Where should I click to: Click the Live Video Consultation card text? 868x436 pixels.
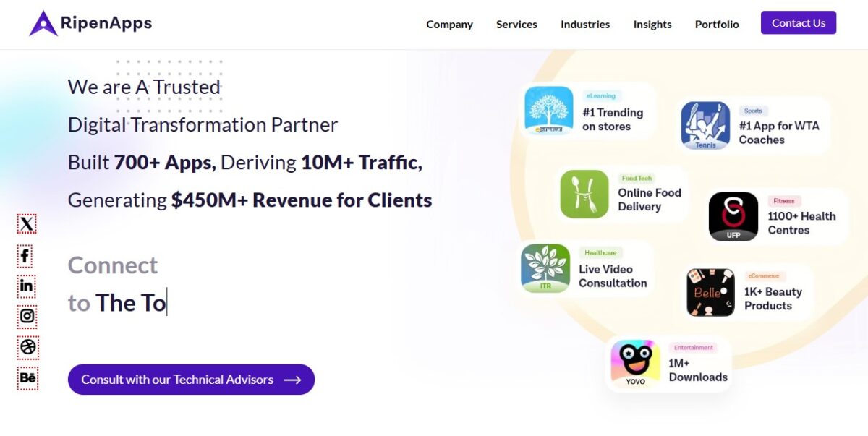[613, 276]
